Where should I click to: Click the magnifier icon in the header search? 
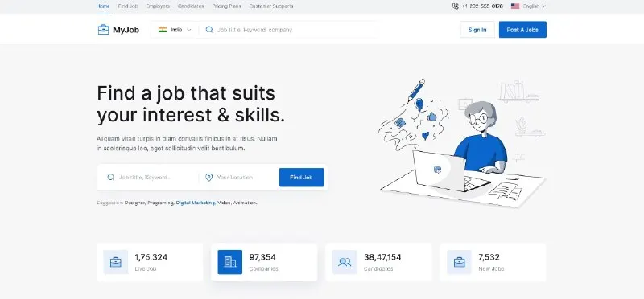coord(209,30)
